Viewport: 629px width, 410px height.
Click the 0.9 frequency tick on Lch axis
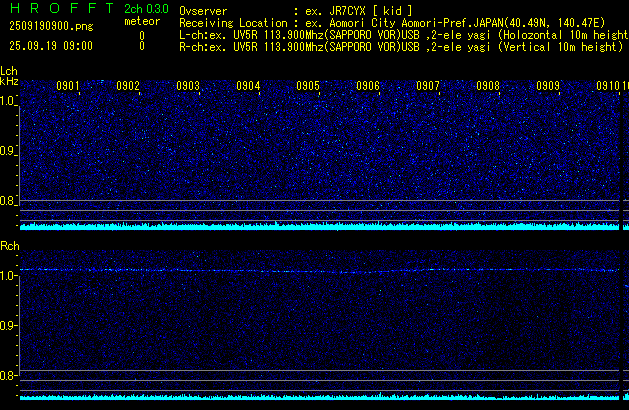9,152
